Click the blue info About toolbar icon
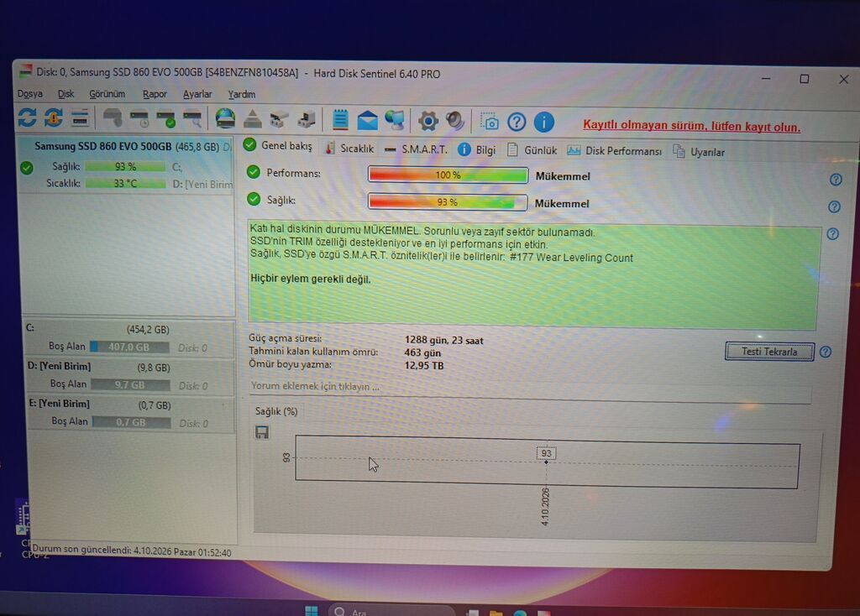 [543, 122]
